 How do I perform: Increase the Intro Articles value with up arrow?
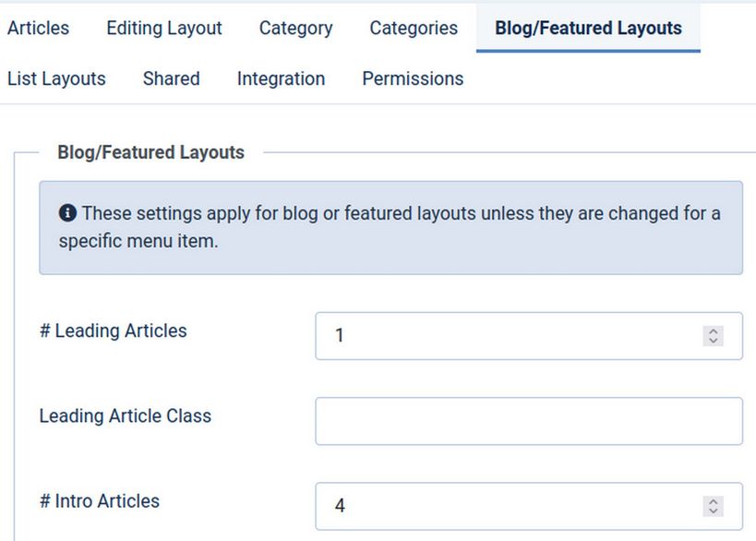[x=714, y=501]
